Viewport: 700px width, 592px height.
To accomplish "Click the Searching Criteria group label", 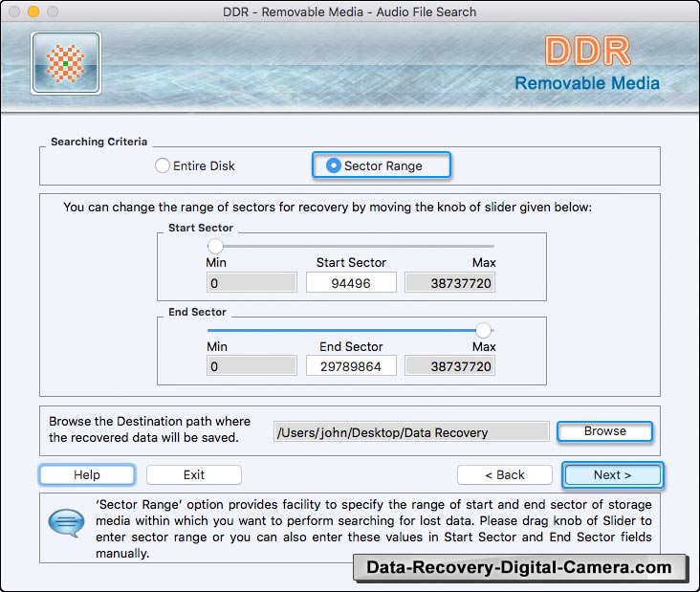I will 98,142.
